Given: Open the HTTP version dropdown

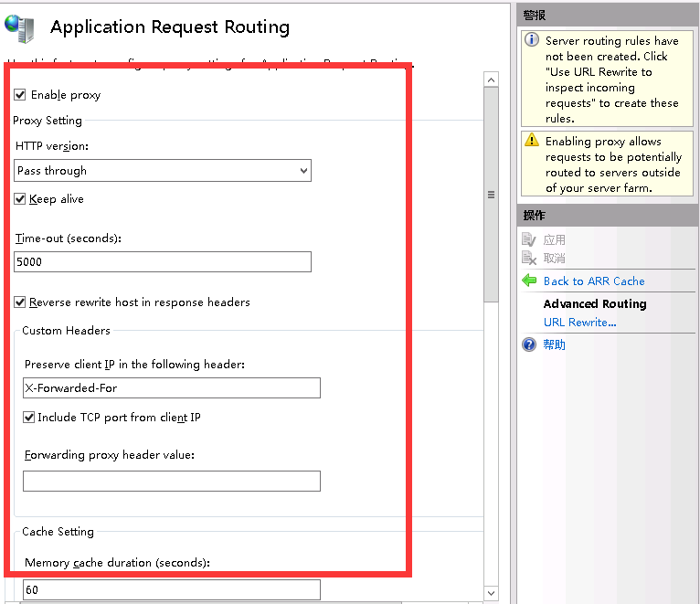Looking at the screenshot, I should tap(163, 171).
